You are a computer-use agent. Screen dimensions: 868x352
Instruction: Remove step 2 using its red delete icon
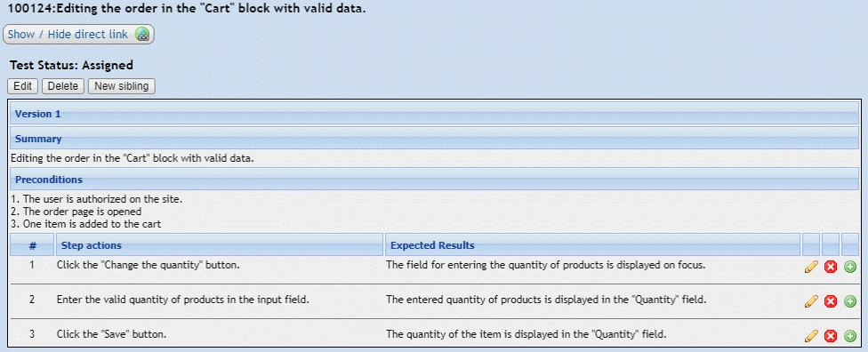831,301
